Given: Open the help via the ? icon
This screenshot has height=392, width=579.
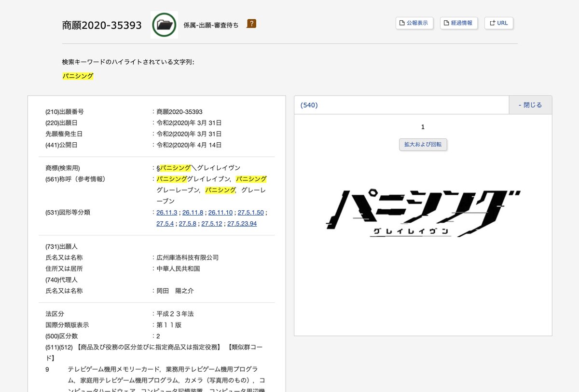Looking at the screenshot, I should pyautogui.click(x=251, y=23).
